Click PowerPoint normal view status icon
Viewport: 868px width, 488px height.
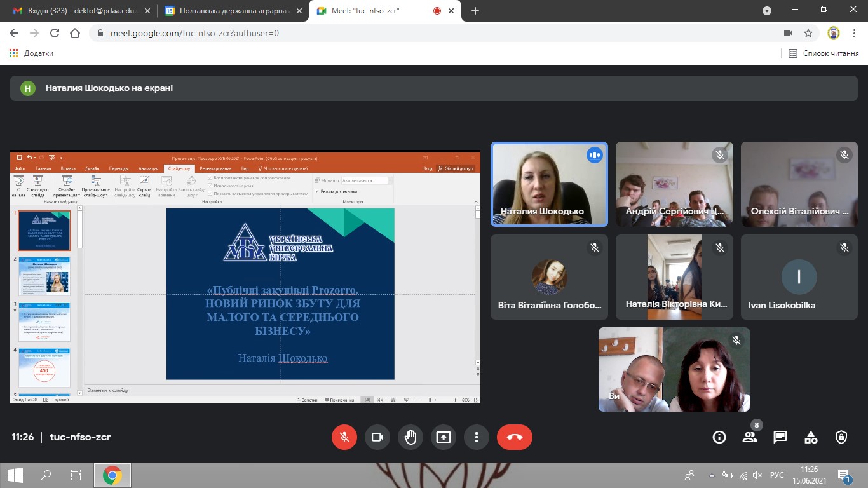coord(367,400)
